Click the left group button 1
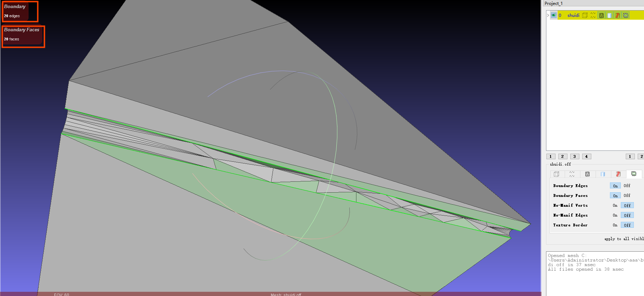The height and width of the screenshot is (296, 644). click(551, 156)
